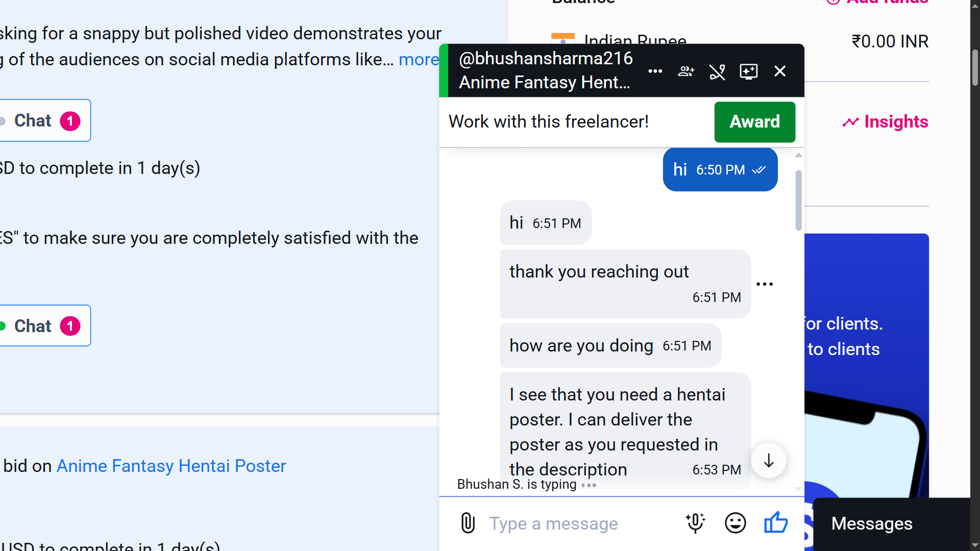The image size is (980, 551).
Task: Add people to the chat
Action: tap(686, 71)
